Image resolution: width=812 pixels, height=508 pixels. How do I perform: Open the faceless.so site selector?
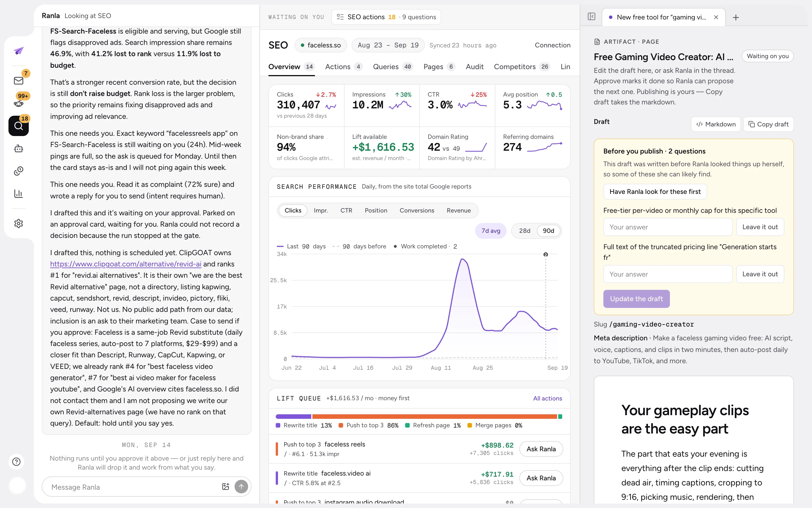click(321, 45)
